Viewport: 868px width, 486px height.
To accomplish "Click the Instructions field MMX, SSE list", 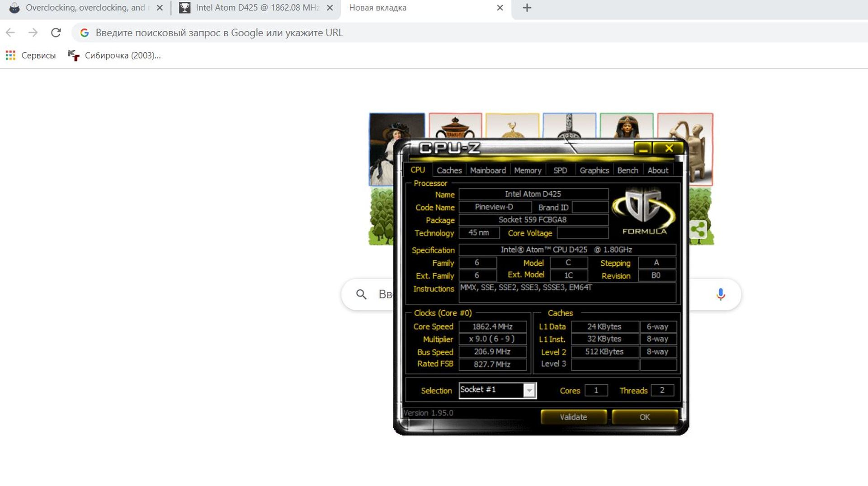I will click(567, 293).
